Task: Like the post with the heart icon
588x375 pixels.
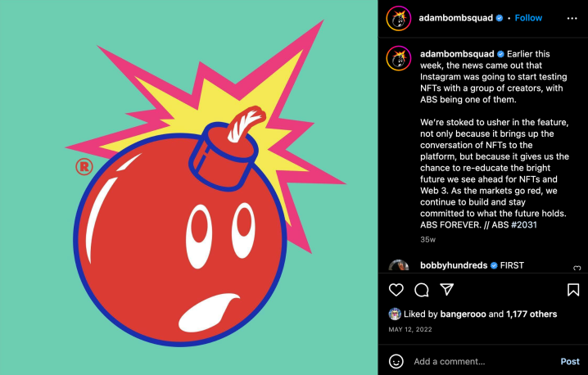Action: (396, 290)
